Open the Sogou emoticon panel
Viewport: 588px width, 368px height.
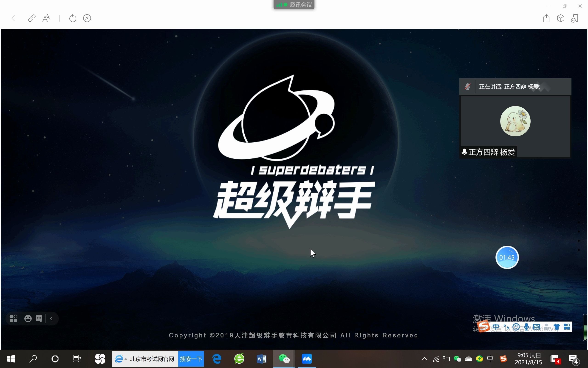516,327
